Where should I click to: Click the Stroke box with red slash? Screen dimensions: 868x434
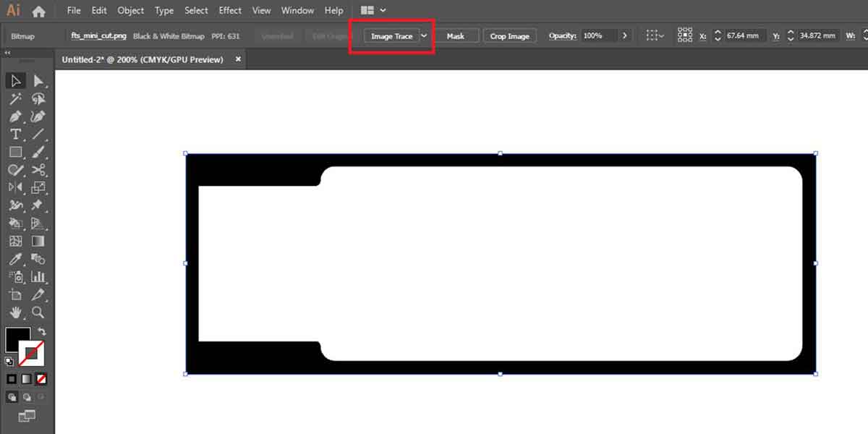33,354
